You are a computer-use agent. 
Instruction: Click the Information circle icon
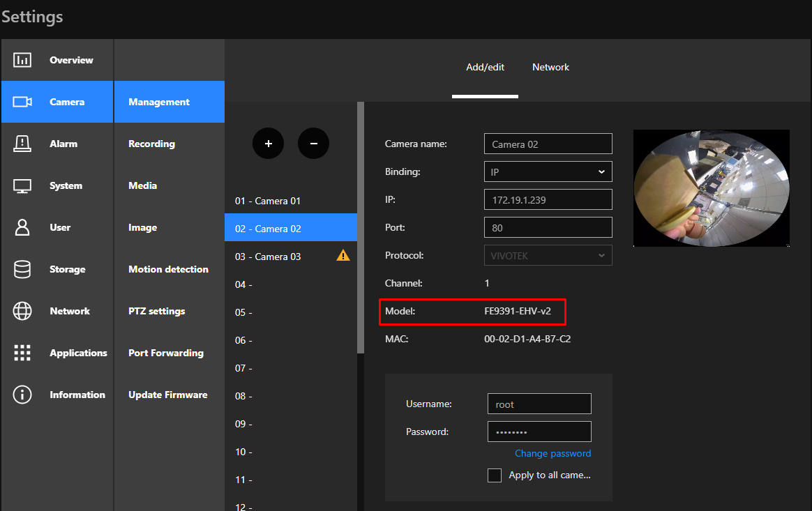point(22,395)
